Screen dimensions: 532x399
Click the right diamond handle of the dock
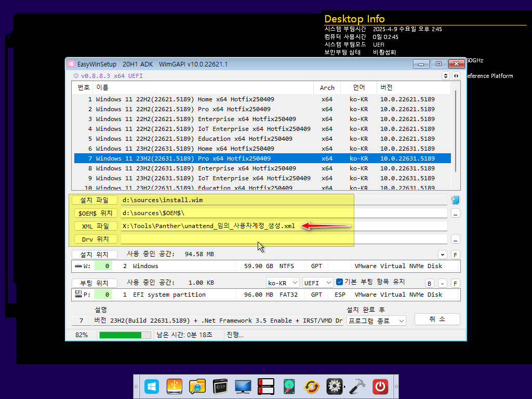pos(396,387)
